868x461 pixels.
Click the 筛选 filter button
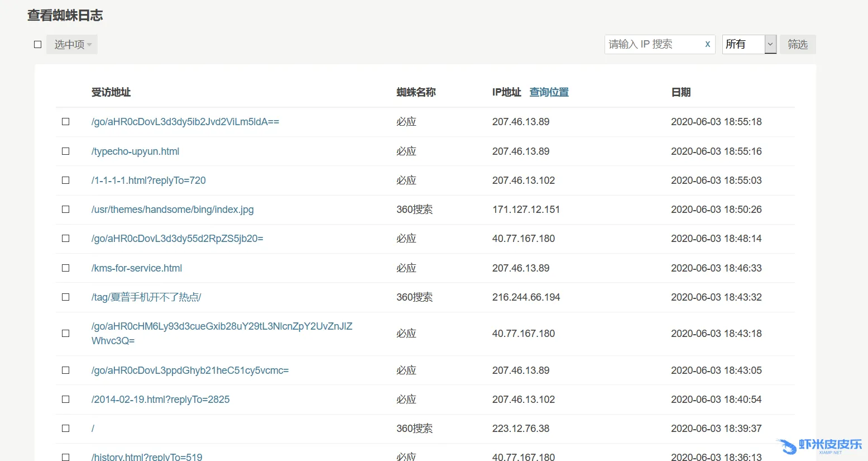point(797,44)
